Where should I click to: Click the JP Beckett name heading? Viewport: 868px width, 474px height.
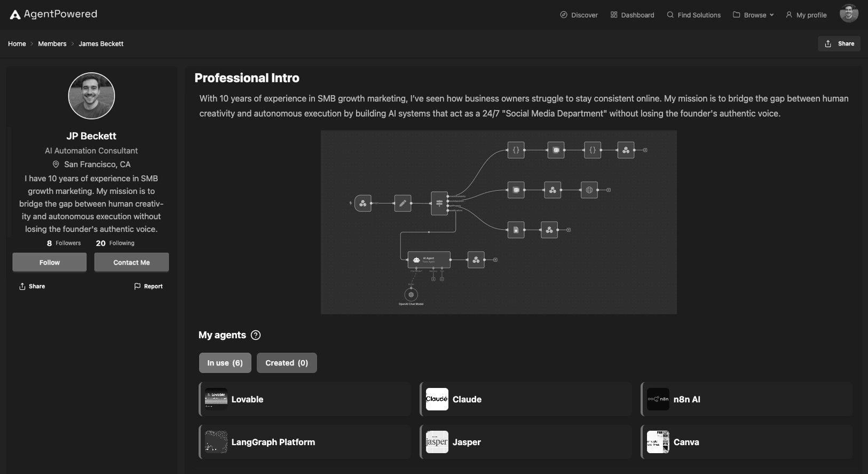(91, 136)
